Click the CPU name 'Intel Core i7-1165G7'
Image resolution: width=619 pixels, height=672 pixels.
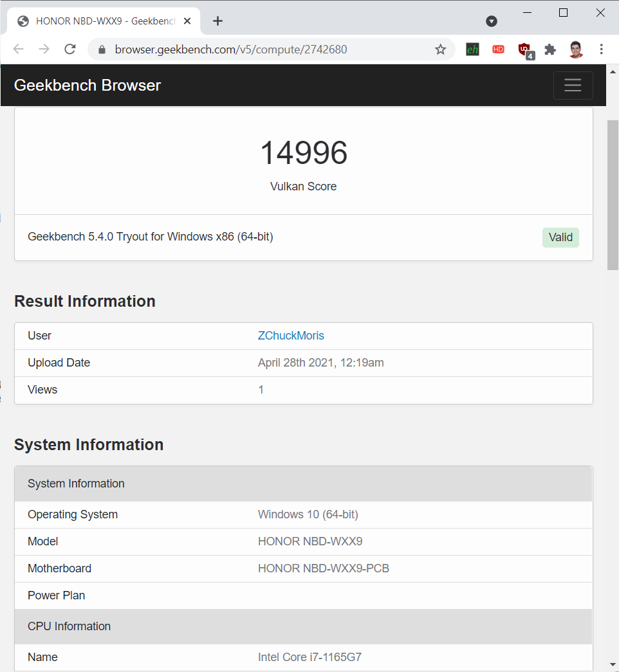(x=309, y=657)
